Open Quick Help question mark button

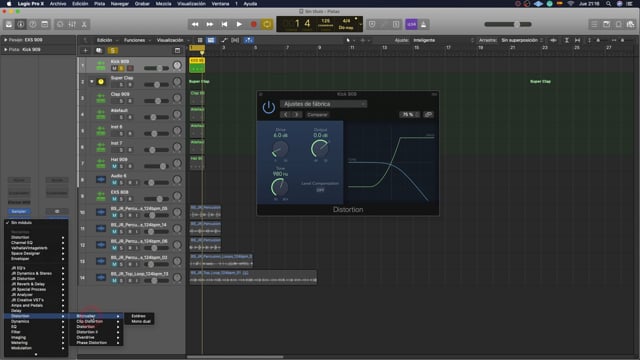pos(33,24)
